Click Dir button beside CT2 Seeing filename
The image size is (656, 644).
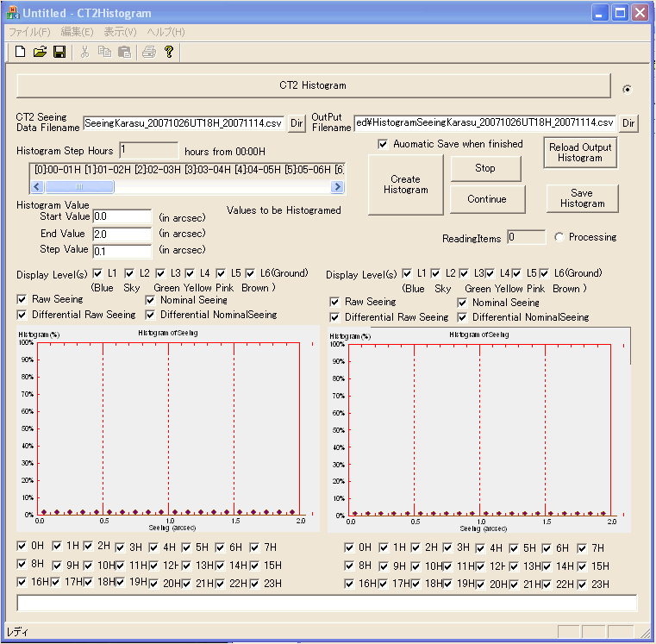tap(297, 123)
